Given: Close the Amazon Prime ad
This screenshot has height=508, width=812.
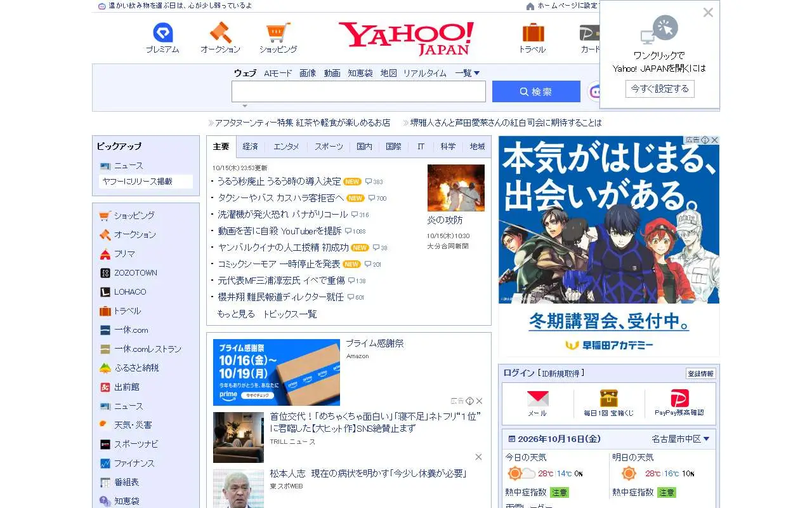Looking at the screenshot, I should pyautogui.click(x=479, y=401).
